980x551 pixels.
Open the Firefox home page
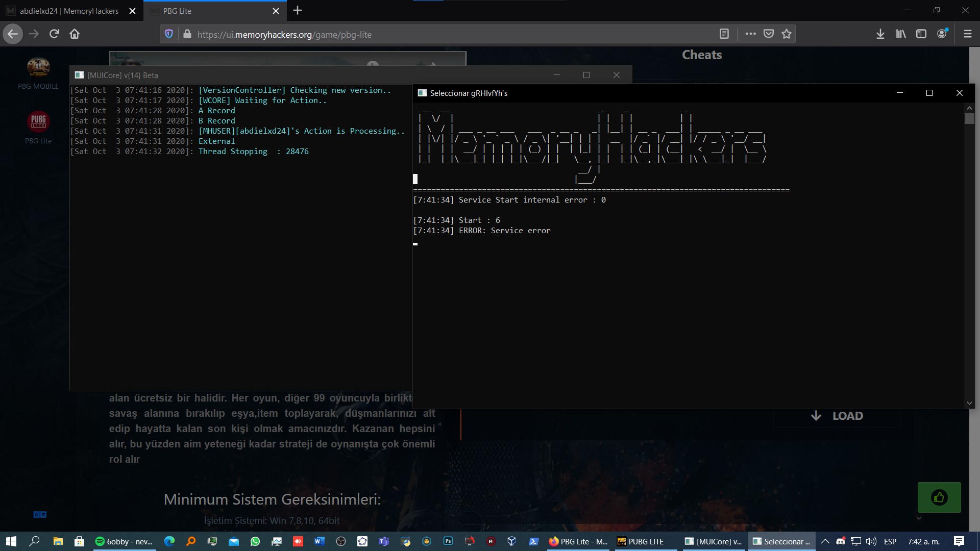coord(75,34)
